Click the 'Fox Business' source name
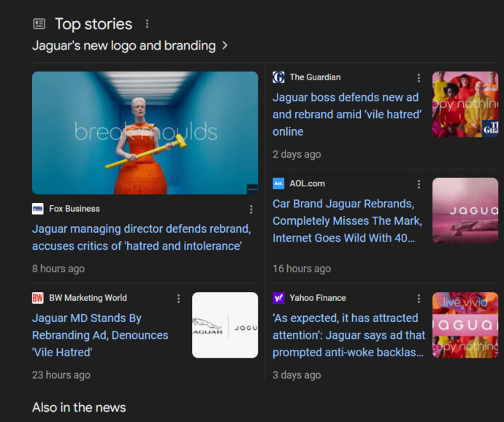The height and width of the screenshot is (422, 504). pyautogui.click(x=75, y=209)
